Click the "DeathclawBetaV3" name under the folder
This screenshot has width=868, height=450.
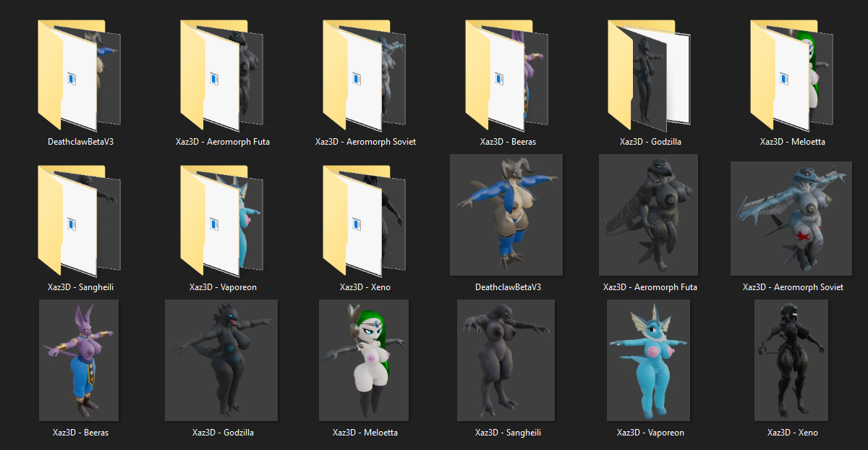point(80,142)
